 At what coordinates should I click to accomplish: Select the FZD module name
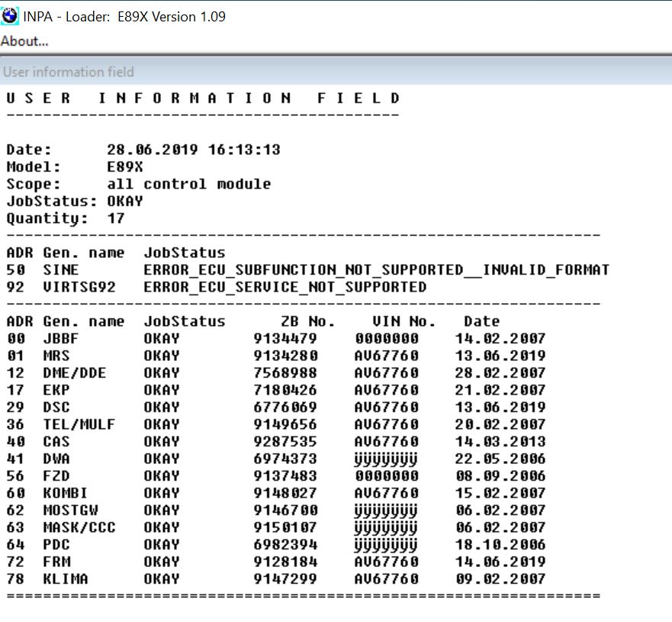point(56,475)
